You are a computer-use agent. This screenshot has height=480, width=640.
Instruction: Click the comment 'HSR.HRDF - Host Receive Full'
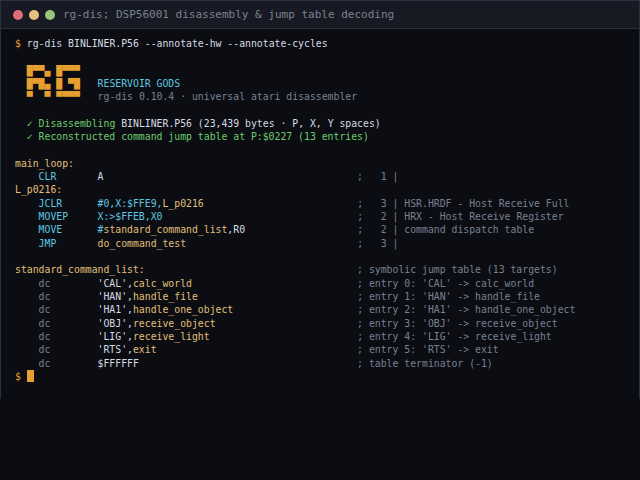point(486,203)
